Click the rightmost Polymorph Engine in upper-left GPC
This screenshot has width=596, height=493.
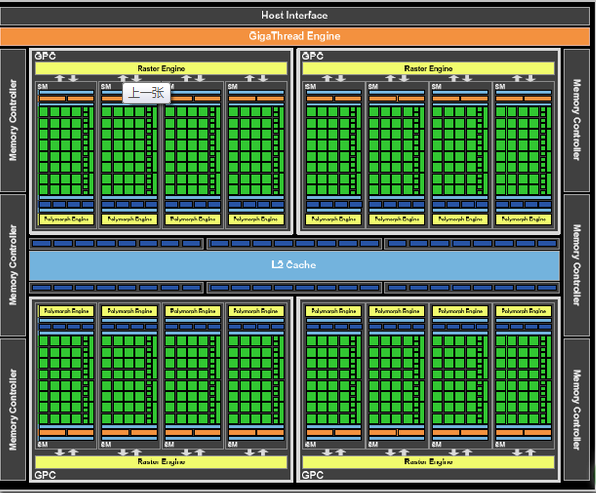(x=256, y=219)
